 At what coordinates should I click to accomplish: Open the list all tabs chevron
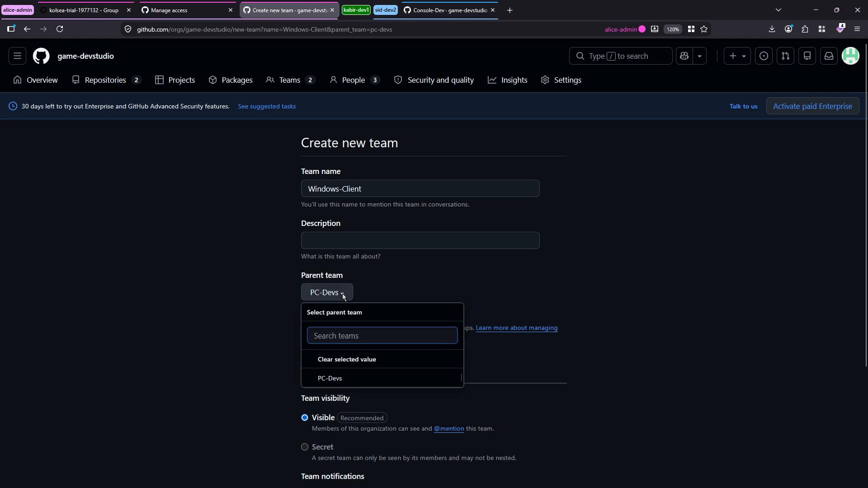click(x=778, y=10)
